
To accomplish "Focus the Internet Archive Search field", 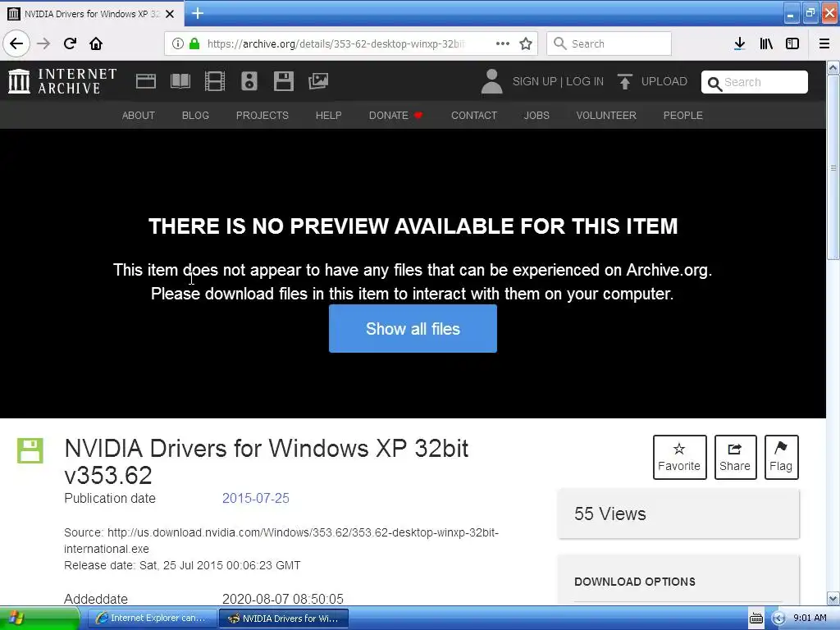I will pyautogui.click(x=755, y=82).
